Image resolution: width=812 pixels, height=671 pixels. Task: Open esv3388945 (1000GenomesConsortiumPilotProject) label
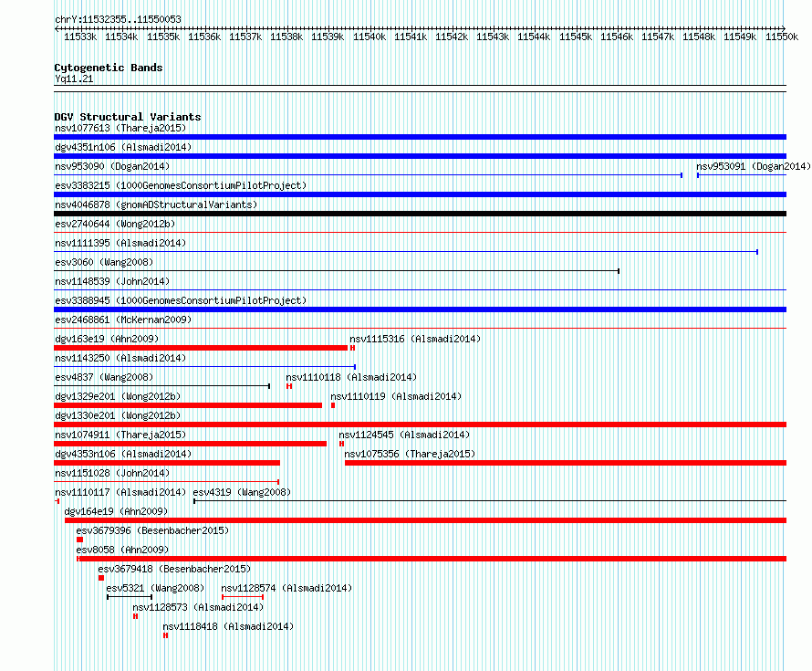point(181,300)
